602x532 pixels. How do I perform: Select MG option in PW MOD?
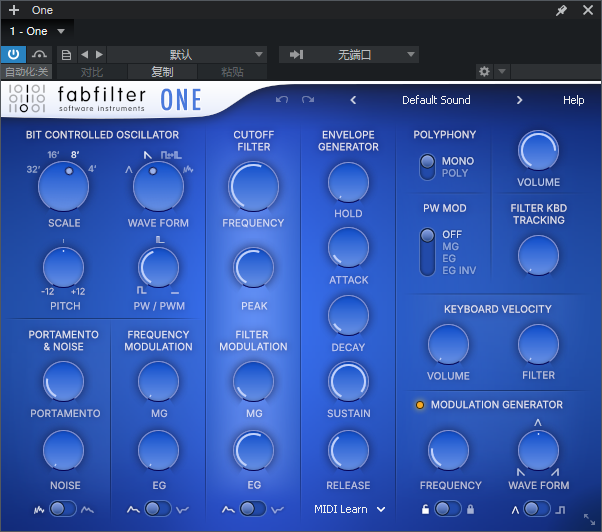tap(450, 246)
